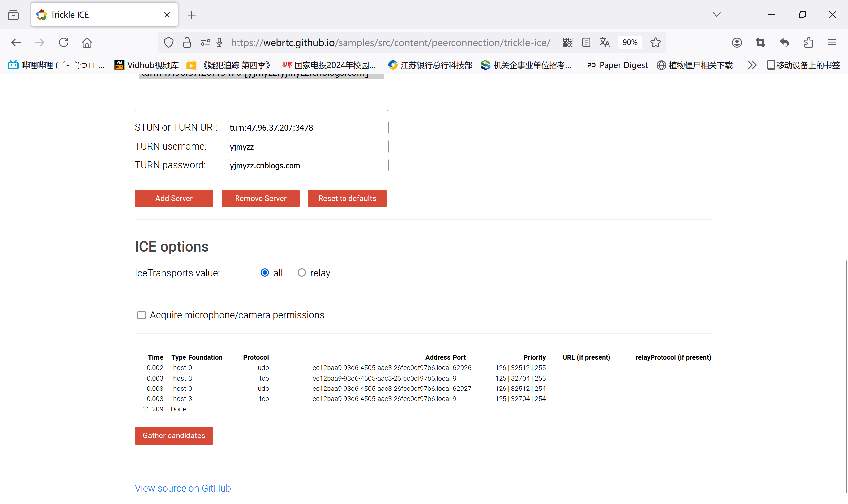Open the Firefox application menu
The height and width of the screenshot is (504, 848).
(x=832, y=42)
